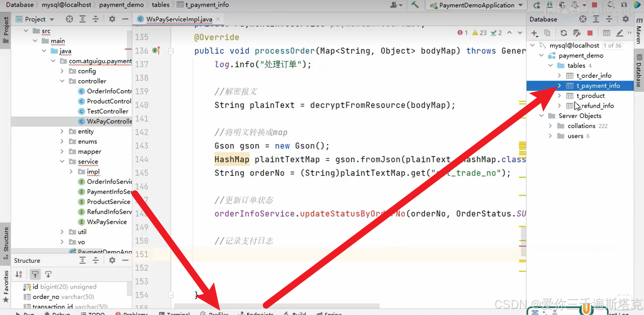Viewport: 644px width, 315px height.
Task: Open the Project side tool window tab
Action: pos(5,30)
